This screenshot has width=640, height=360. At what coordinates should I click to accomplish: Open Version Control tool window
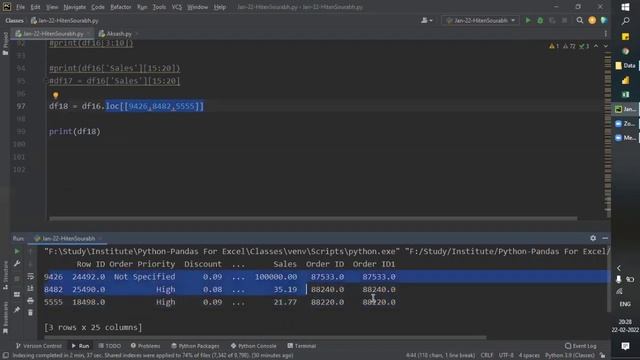[39, 346]
